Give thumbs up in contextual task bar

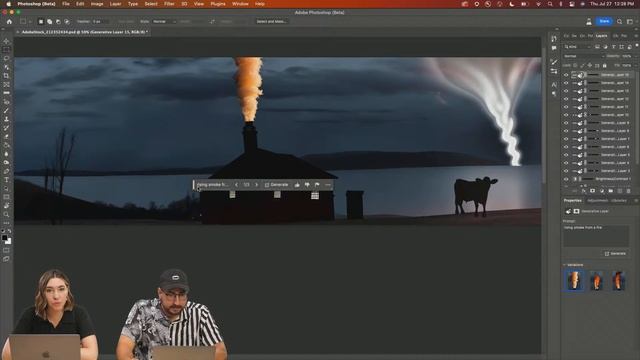297,185
